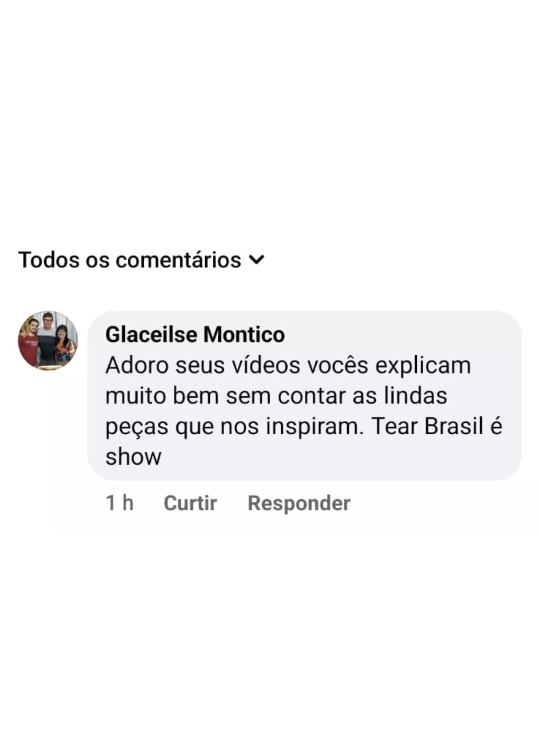Image resolution: width=540 pixels, height=756 pixels.
Task: Open the commenter name Glaceilse Montico
Action: (x=195, y=335)
